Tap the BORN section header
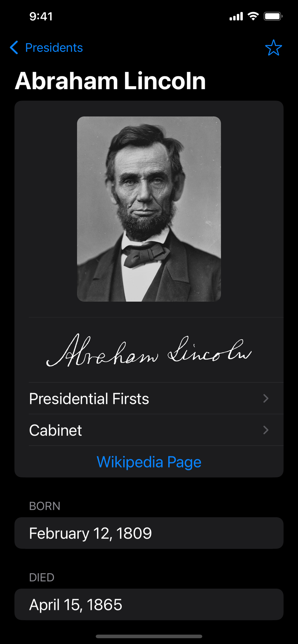The height and width of the screenshot is (644, 298). pos(45,506)
